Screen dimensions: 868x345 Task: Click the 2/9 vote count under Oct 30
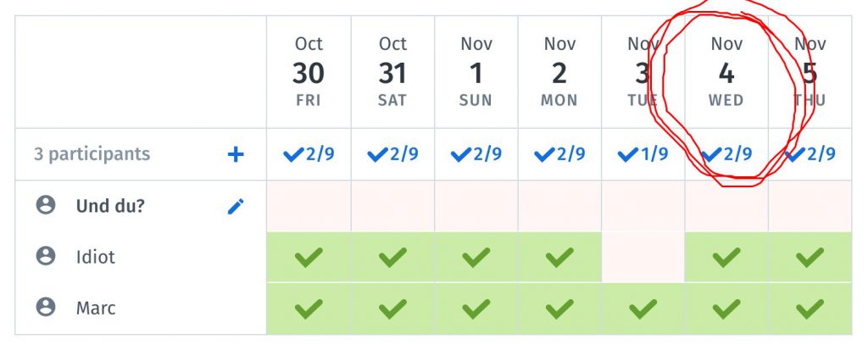[309, 154]
